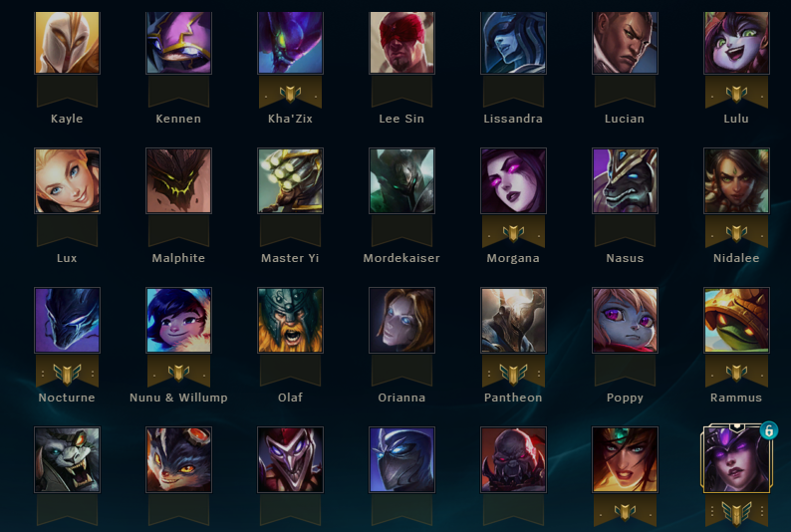Click the Lux champion thumbnail
The height and width of the screenshot is (532, 791).
point(67,180)
